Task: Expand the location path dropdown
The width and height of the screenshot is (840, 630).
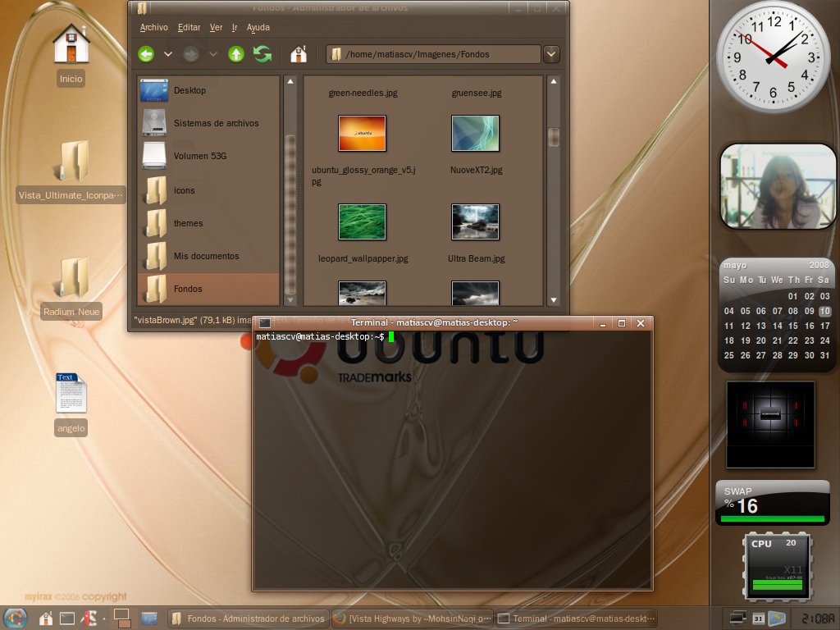Action: (551, 54)
